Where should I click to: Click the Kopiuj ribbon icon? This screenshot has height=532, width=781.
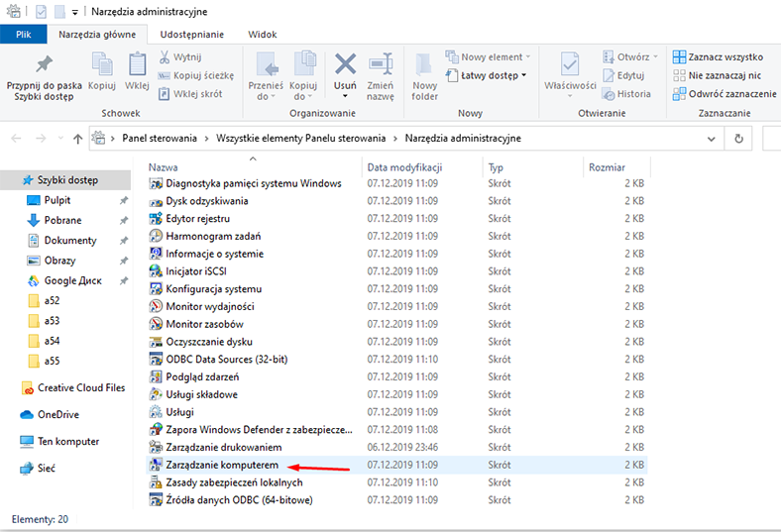(102, 64)
